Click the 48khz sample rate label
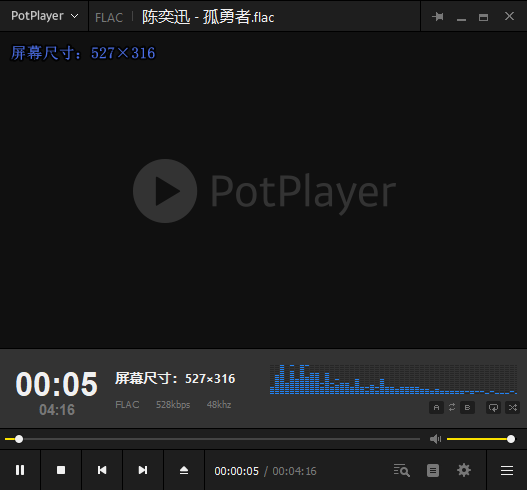Screen dimensions: 527x490 [219, 405]
